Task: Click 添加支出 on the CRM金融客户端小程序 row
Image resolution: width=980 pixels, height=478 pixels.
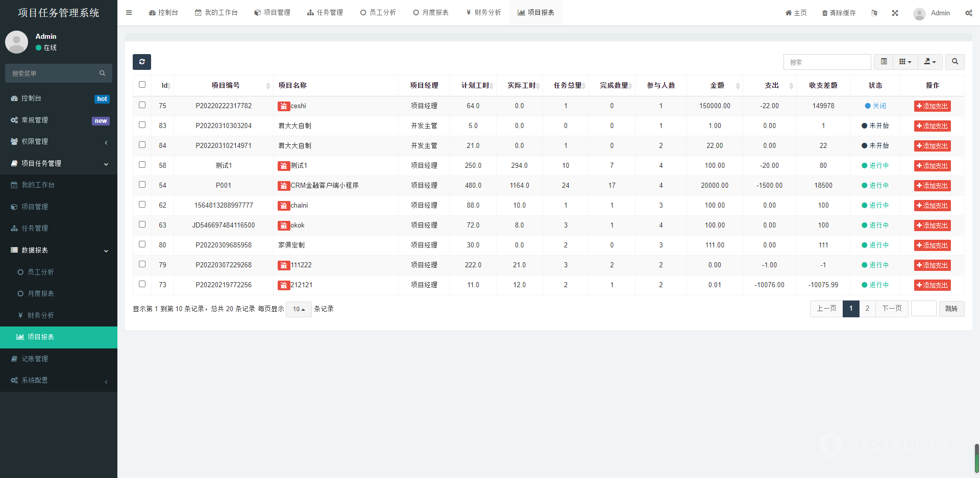Action: pos(932,185)
